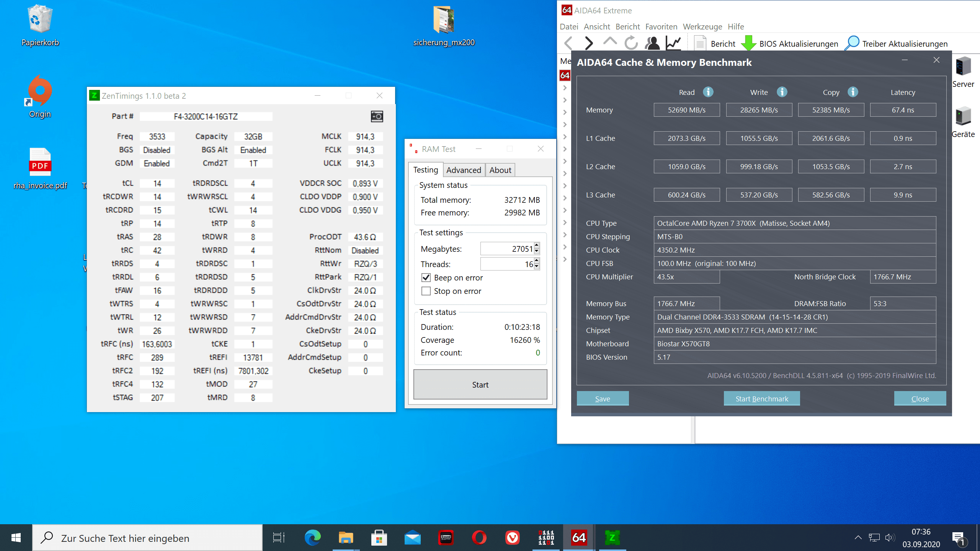Launch Microsoft Edge from the taskbar

click(312, 538)
